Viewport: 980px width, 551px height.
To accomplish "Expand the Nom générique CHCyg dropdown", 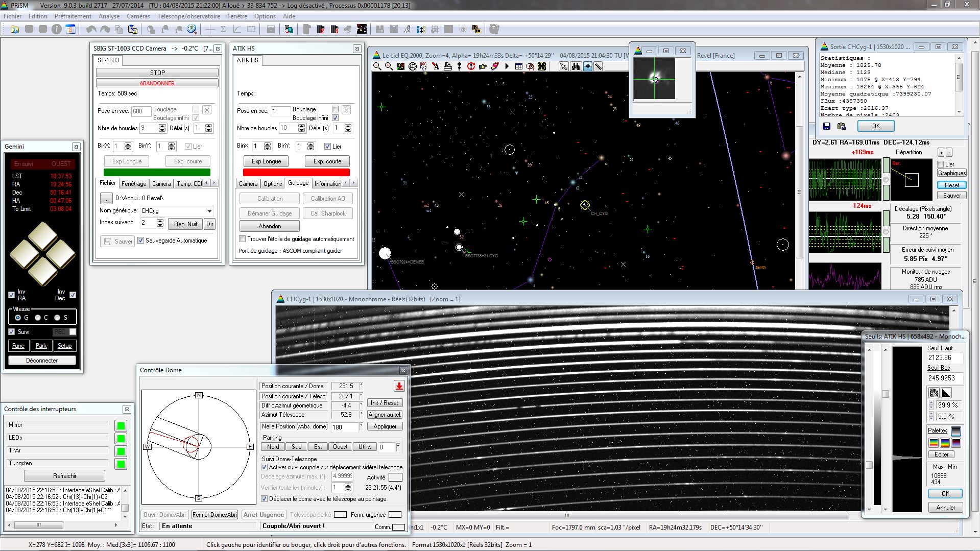I will click(x=209, y=211).
